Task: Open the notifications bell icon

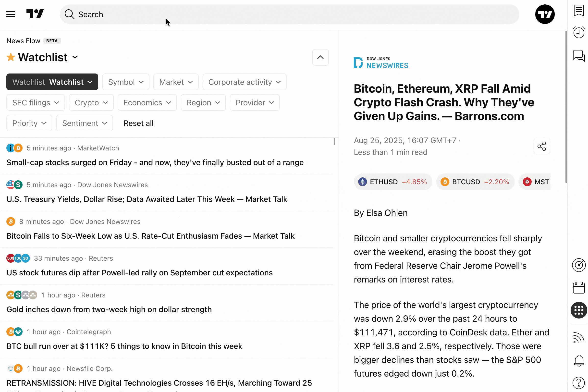Action: (579, 361)
